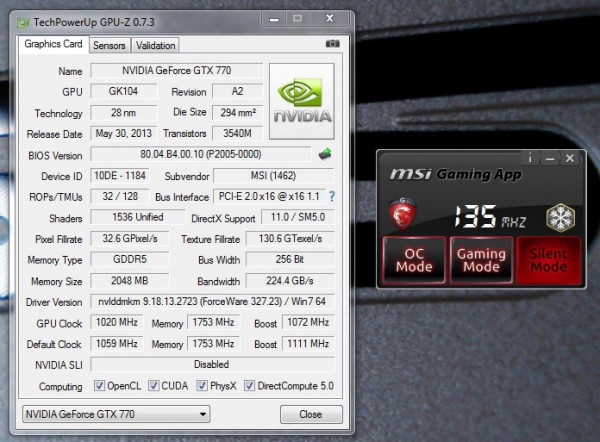Toggle the DirectCompute 5.0 checkbox
The height and width of the screenshot is (442, 600).
[249, 385]
